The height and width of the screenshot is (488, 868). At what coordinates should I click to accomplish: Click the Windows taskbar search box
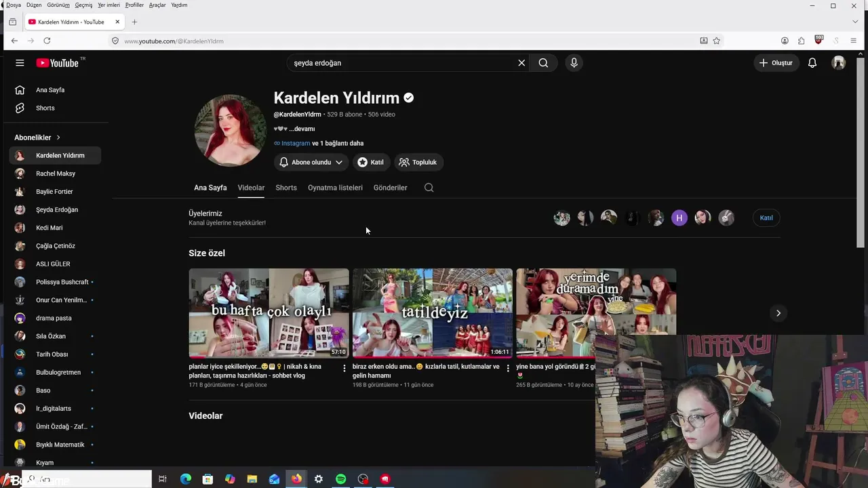coord(87,479)
